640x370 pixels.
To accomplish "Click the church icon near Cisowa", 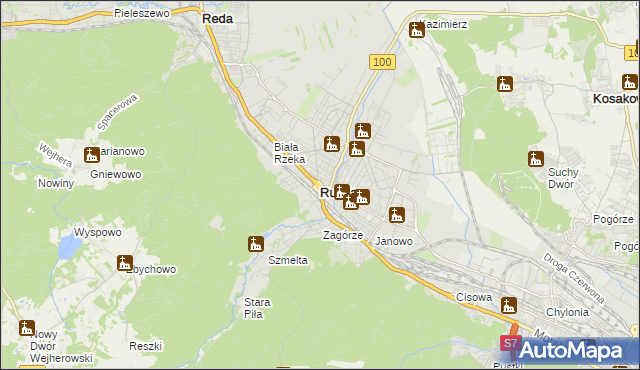I will (509, 306).
